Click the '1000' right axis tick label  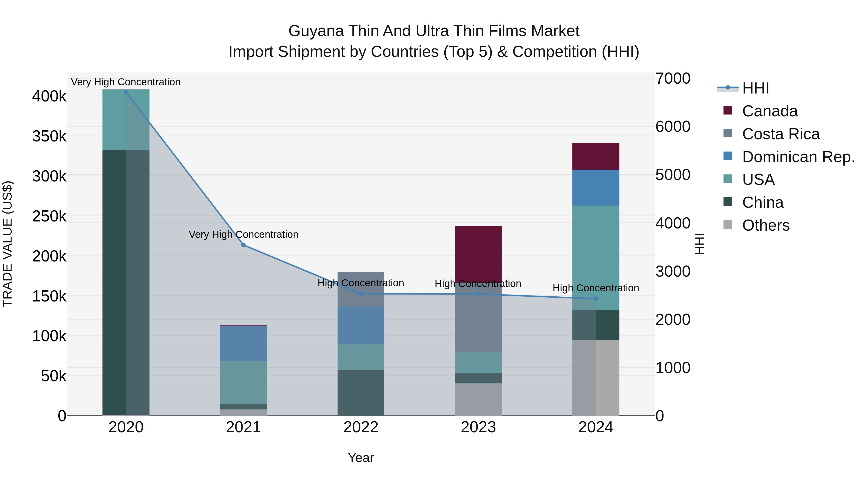click(x=673, y=368)
